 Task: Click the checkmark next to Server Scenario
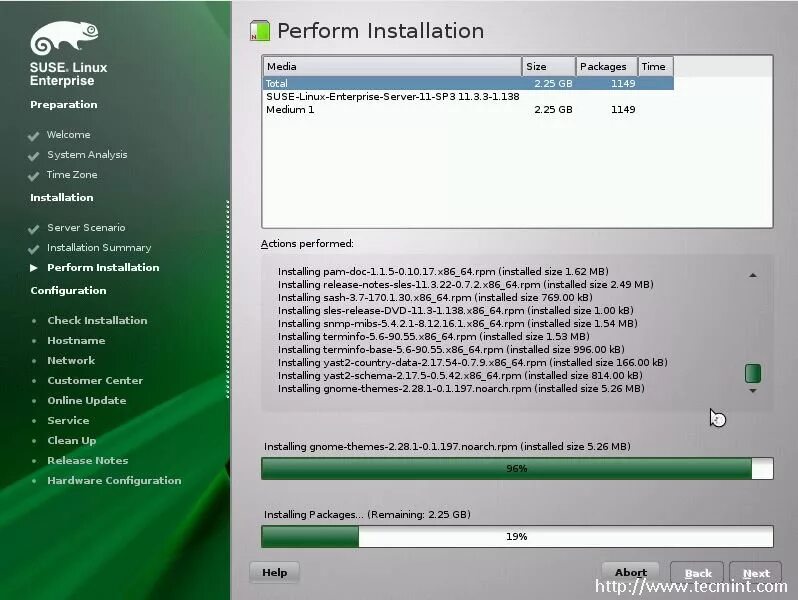tap(34, 229)
